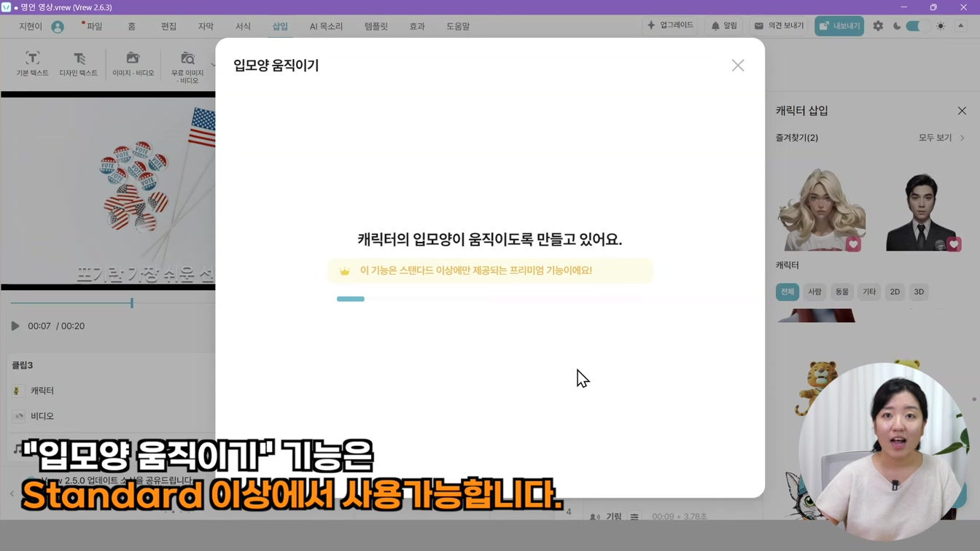Open the 서식 tab

pyautogui.click(x=243, y=26)
